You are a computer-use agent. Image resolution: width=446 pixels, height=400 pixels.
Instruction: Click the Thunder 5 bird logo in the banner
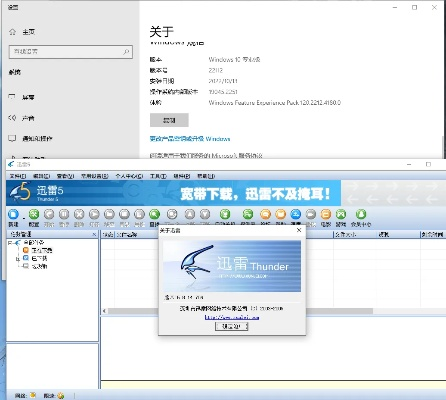click(x=20, y=193)
